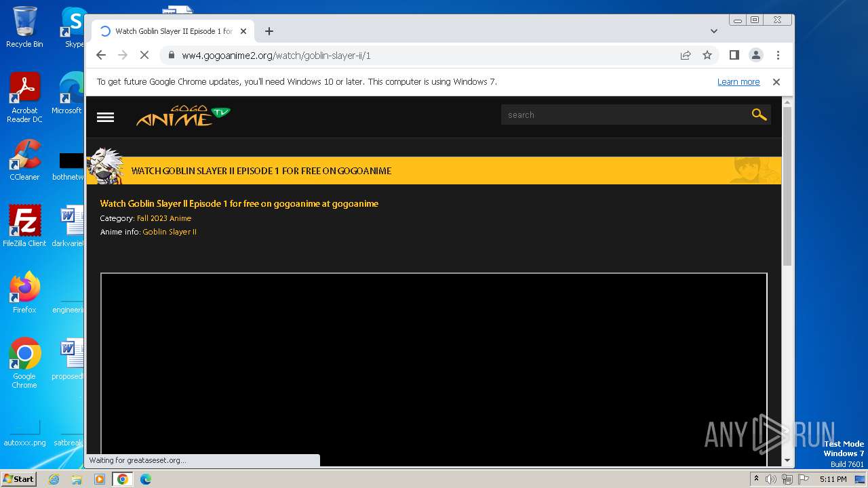Open the Learn more link
Screen dimensions: 868x488
[738, 82]
